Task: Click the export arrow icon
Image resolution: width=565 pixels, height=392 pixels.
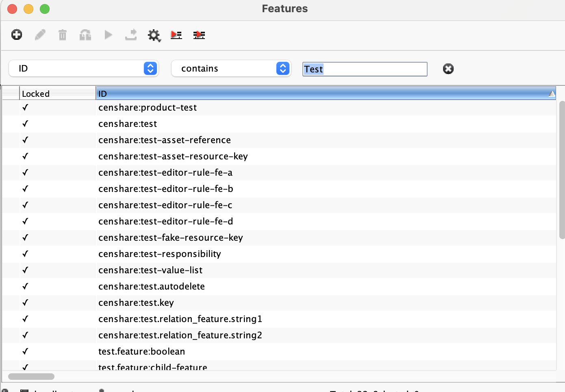Action: coord(130,35)
